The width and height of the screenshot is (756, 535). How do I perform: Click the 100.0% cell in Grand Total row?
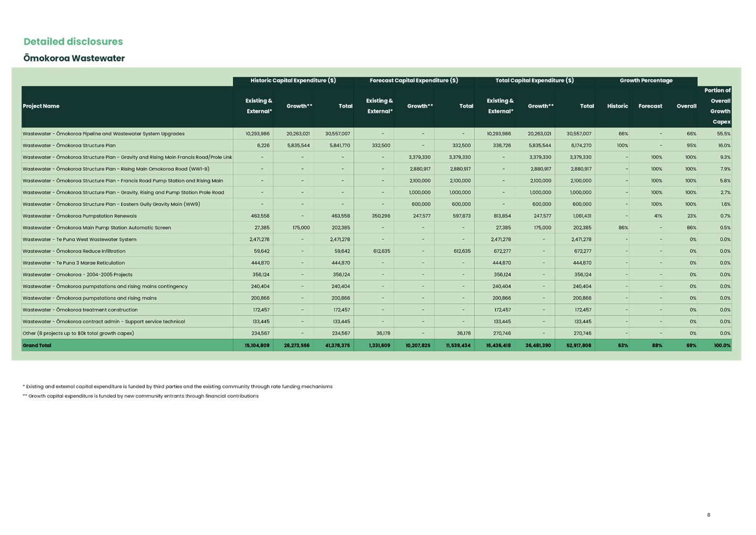722,345
